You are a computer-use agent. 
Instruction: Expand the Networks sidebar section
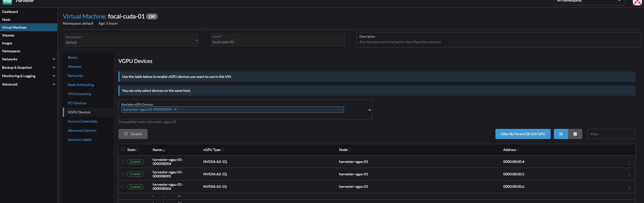[54, 59]
